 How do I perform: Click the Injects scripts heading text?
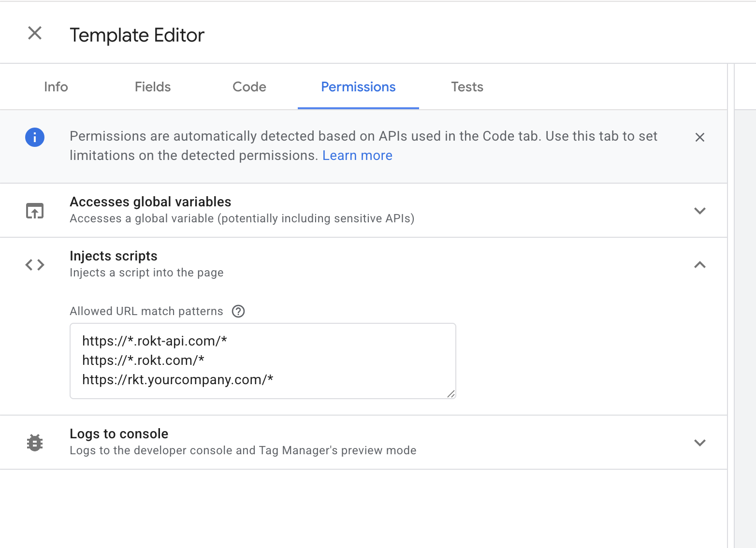coord(114,256)
